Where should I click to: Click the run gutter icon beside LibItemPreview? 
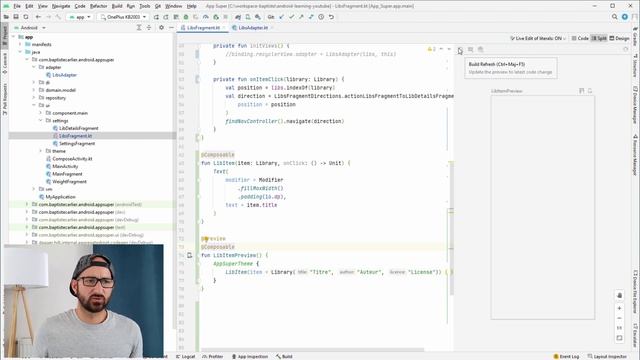[x=189, y=255]
